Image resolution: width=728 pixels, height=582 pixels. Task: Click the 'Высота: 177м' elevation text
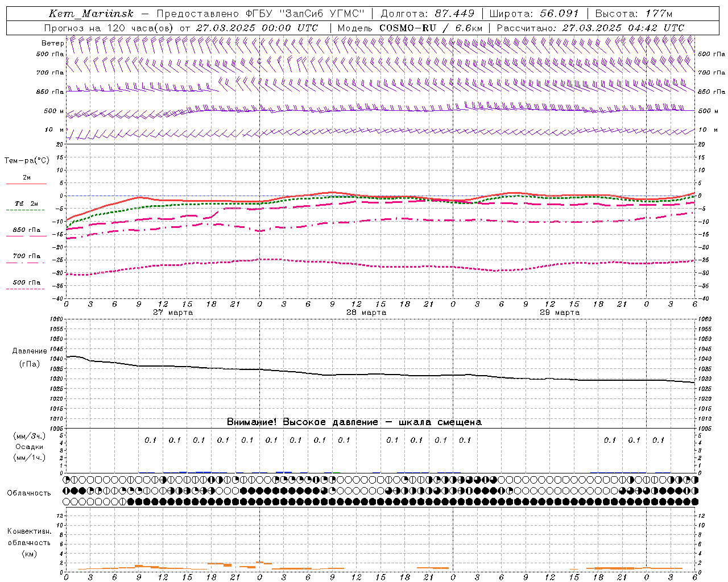pos(634,14)
